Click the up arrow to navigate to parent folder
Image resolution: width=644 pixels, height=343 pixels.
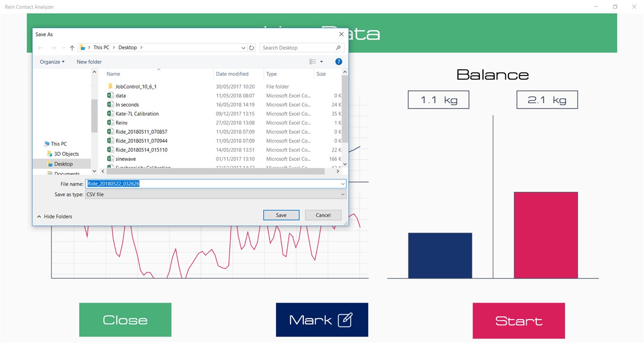pyautogui.click(x=72, y=47)
